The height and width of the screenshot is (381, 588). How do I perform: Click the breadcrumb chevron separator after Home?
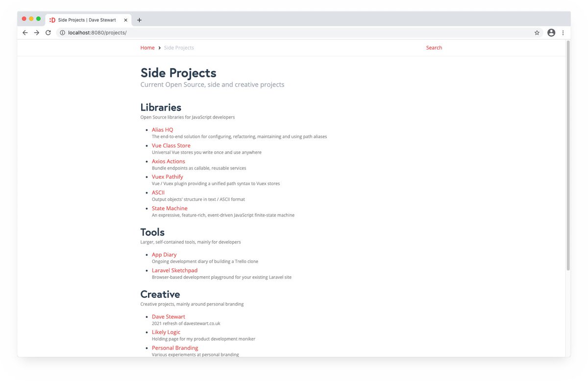160,48
